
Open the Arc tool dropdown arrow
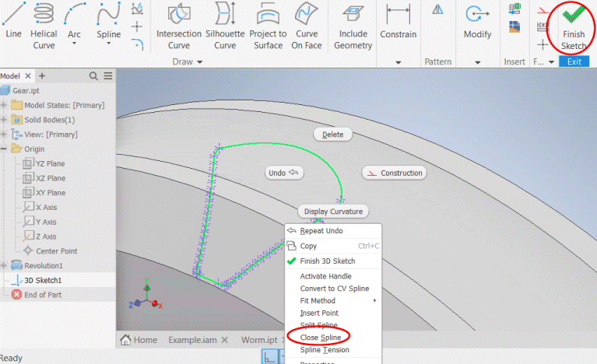tap(74, 44)
